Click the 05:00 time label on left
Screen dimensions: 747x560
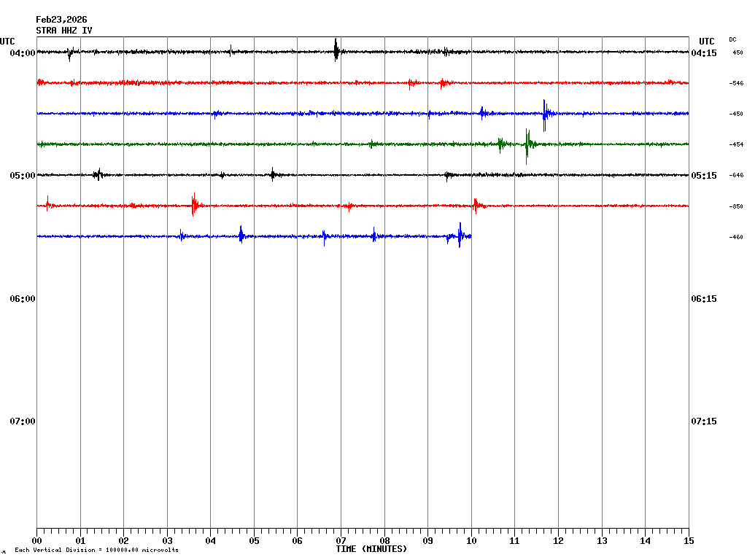23,176
